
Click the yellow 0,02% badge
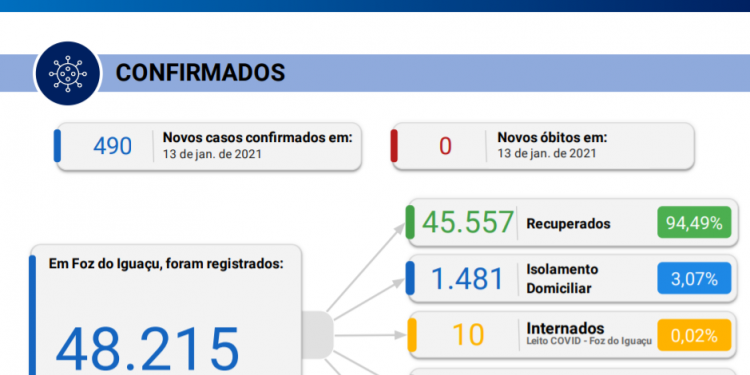(694, 336)
